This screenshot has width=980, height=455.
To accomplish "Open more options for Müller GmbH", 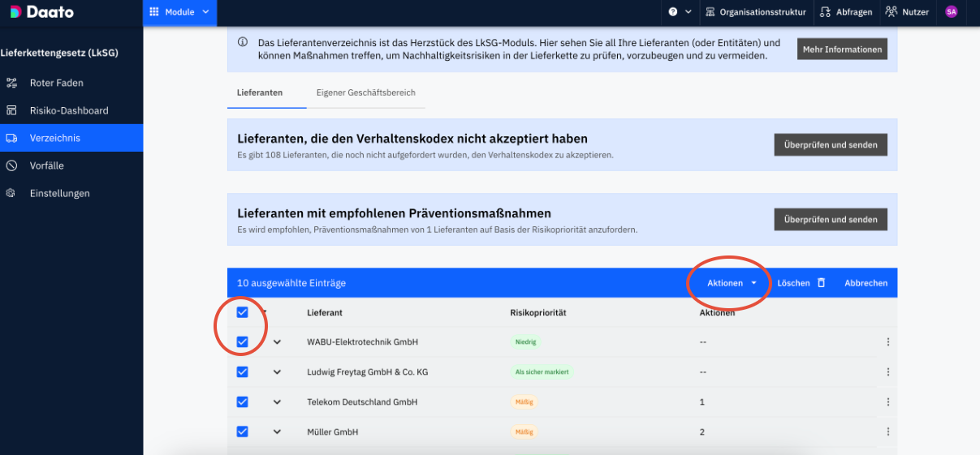I will [888, 432].
